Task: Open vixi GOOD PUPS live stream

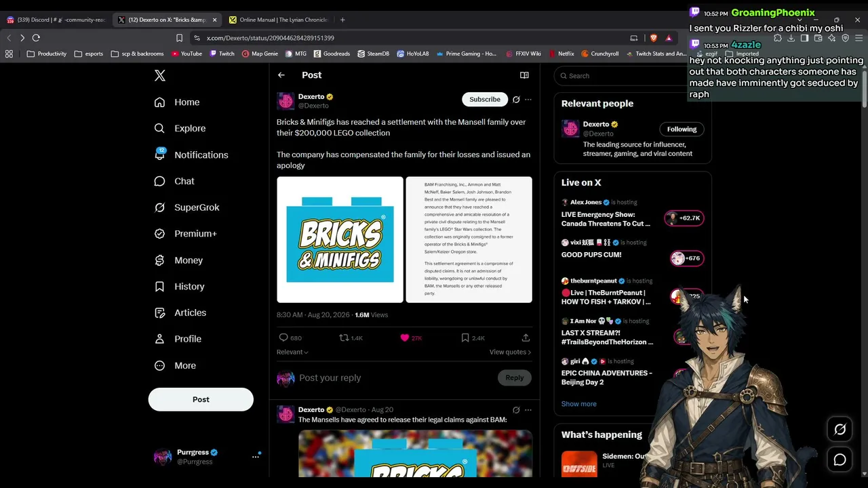Action: tap(632, 250)
